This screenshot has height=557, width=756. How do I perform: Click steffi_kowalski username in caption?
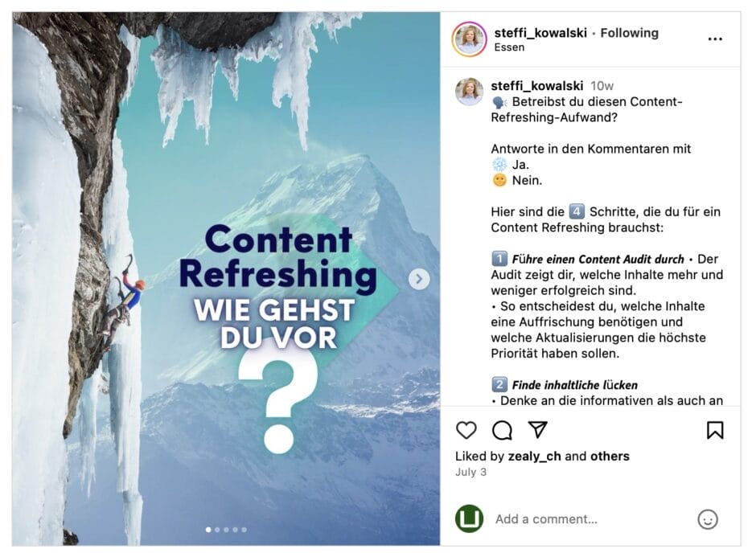point(536,85)
